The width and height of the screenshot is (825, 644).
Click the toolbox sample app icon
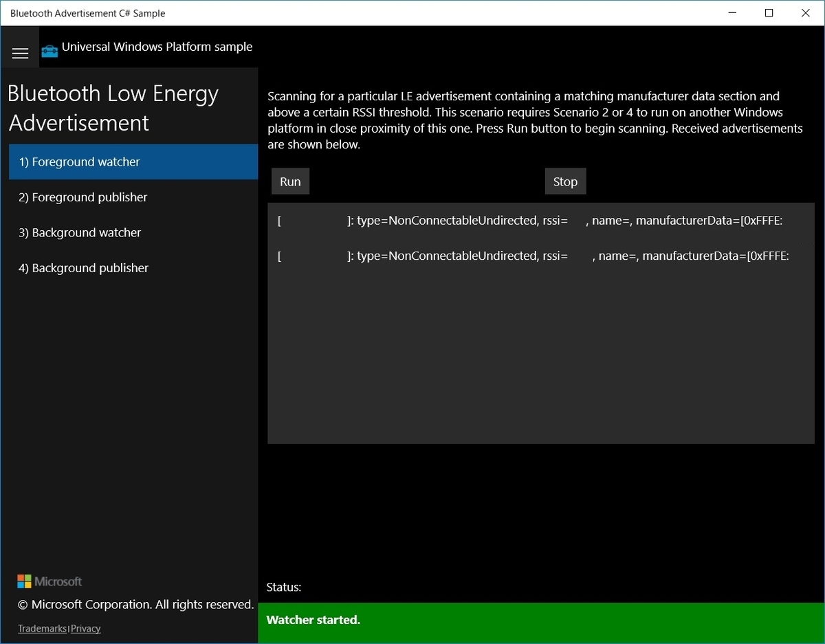coord(49,52)
